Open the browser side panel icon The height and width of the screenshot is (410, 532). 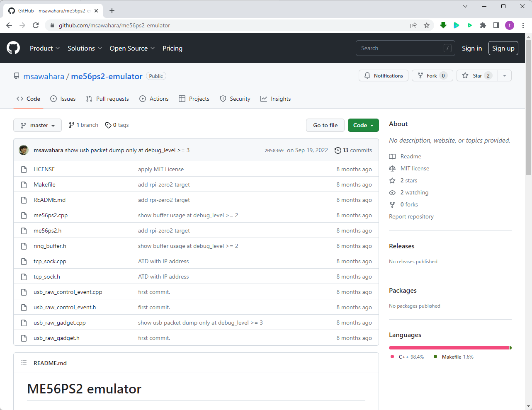(x=496, y=25)
